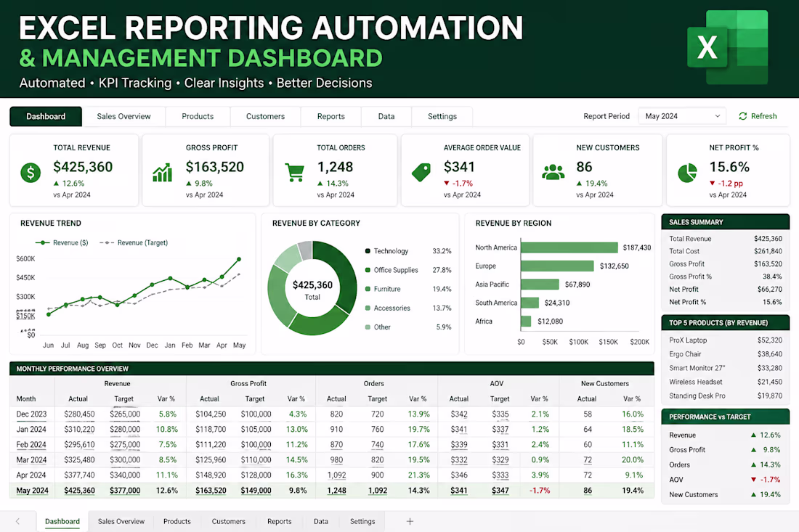Go to the Reports top tab
This screenshot has width=799, height=532.
click(x=331, y=116)
